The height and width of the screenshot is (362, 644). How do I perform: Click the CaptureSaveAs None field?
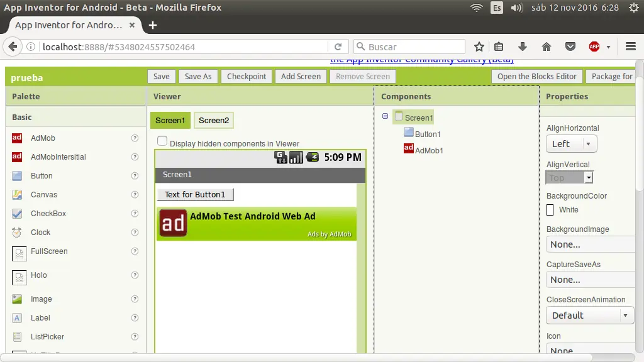pyautogui.click(x=591, y=280)
